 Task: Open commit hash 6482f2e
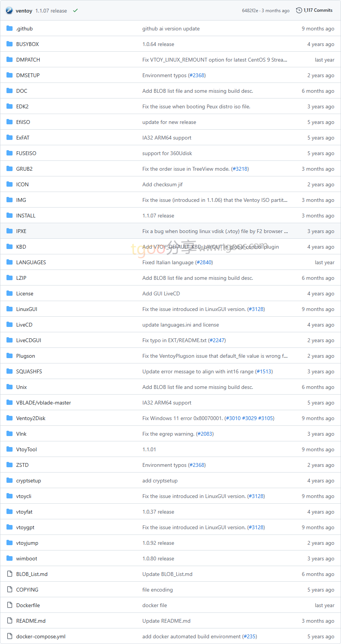click(250, 11)
